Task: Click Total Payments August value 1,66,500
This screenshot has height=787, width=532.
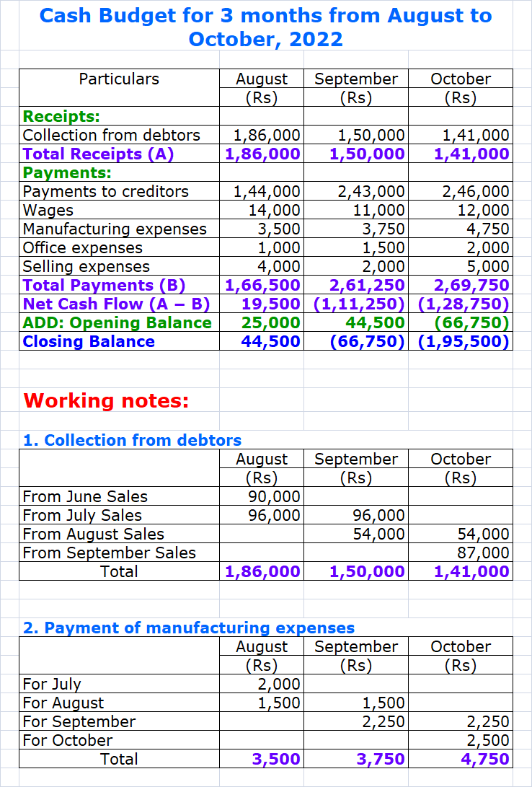Action: [x=262, y=285]
